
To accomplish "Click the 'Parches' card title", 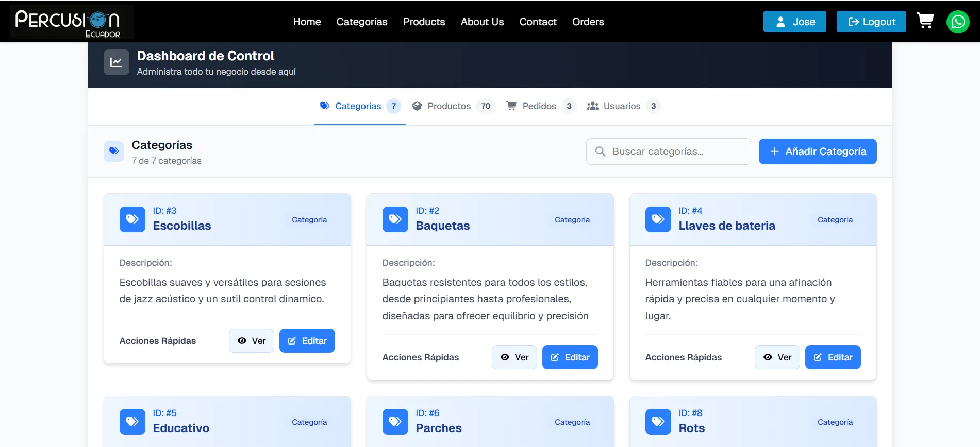I will [439, 428].
